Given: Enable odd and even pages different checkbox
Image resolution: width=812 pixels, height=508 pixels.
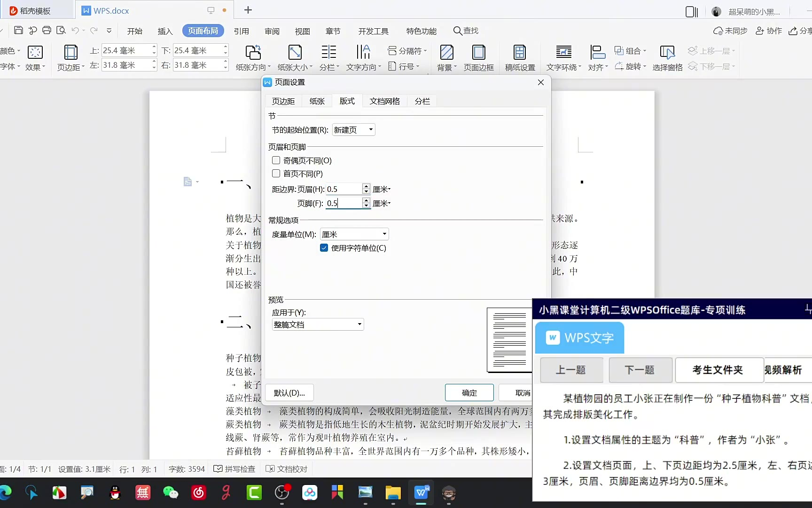Looking at the screenshot, I should pos(276,160).
